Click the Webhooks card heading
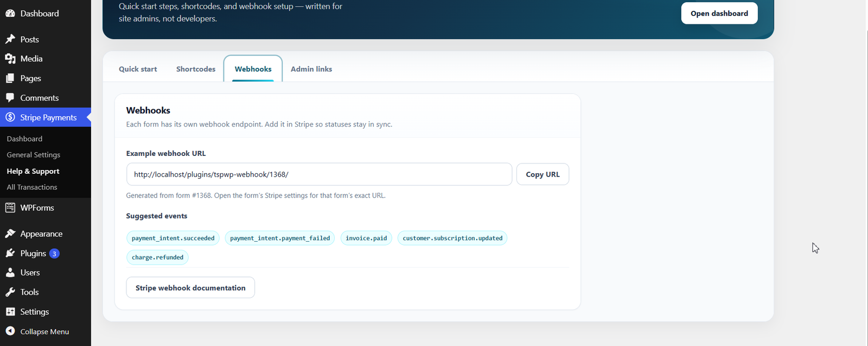This screenshot has height=346, width=868. tap(148, 110)
